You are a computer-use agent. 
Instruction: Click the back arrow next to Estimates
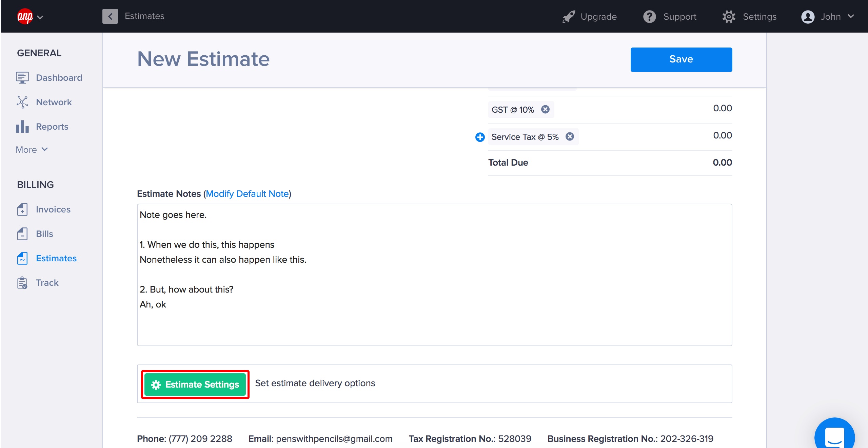point(110,16)
